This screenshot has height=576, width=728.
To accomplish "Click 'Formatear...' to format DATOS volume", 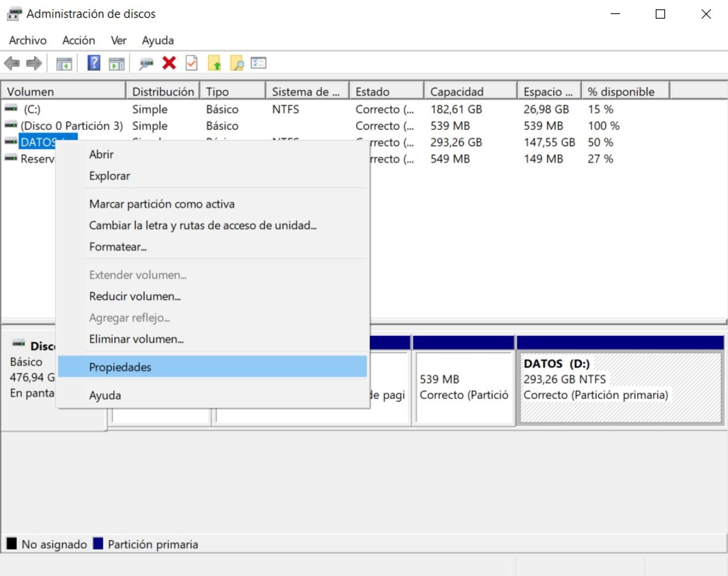I will (x=118, y=247).
